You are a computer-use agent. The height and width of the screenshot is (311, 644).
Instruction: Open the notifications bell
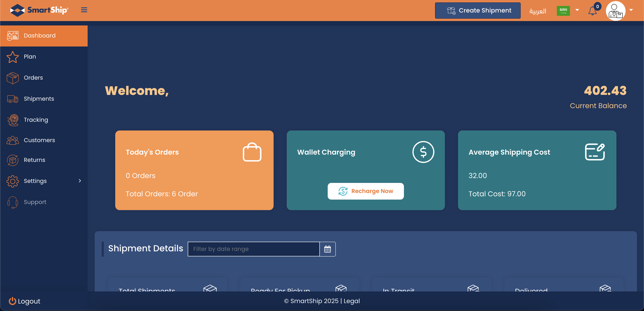pyautogui.click(x=593, y=11)
